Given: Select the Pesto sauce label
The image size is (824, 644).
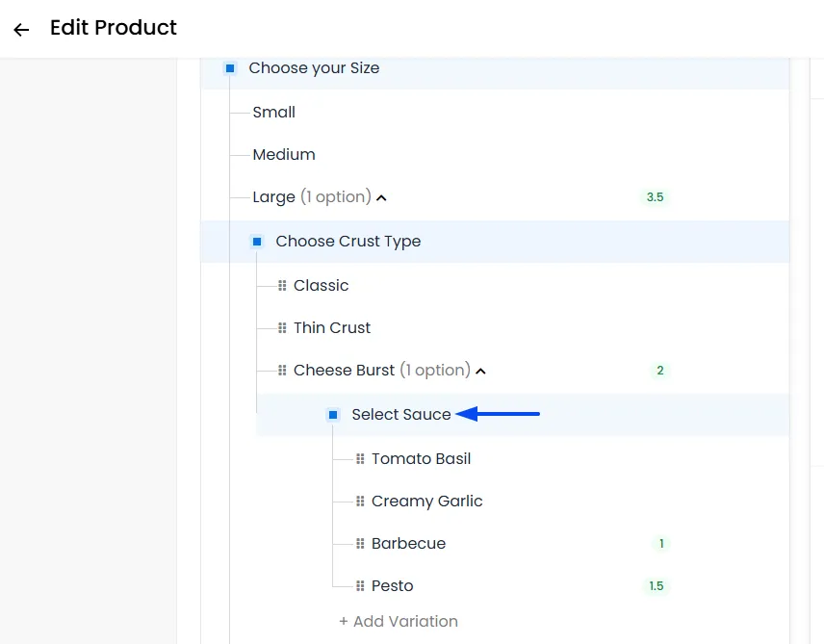Looking at the screenshot, I should click(x=392, y=585).
